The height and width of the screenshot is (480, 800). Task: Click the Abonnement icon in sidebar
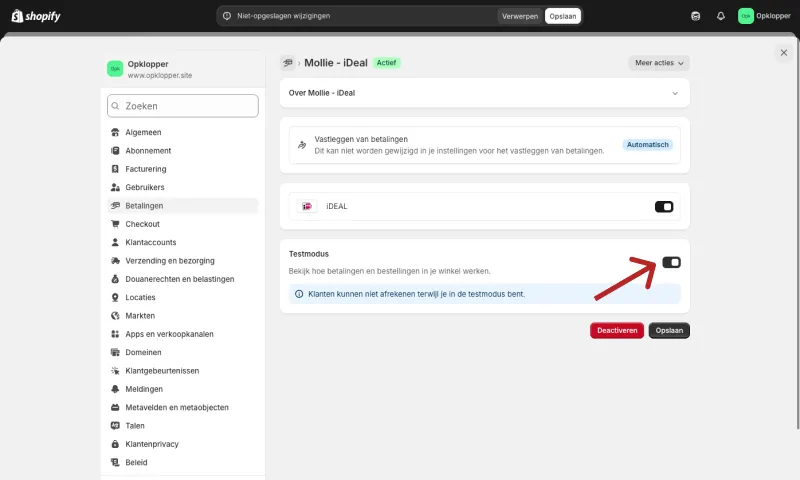115,150
